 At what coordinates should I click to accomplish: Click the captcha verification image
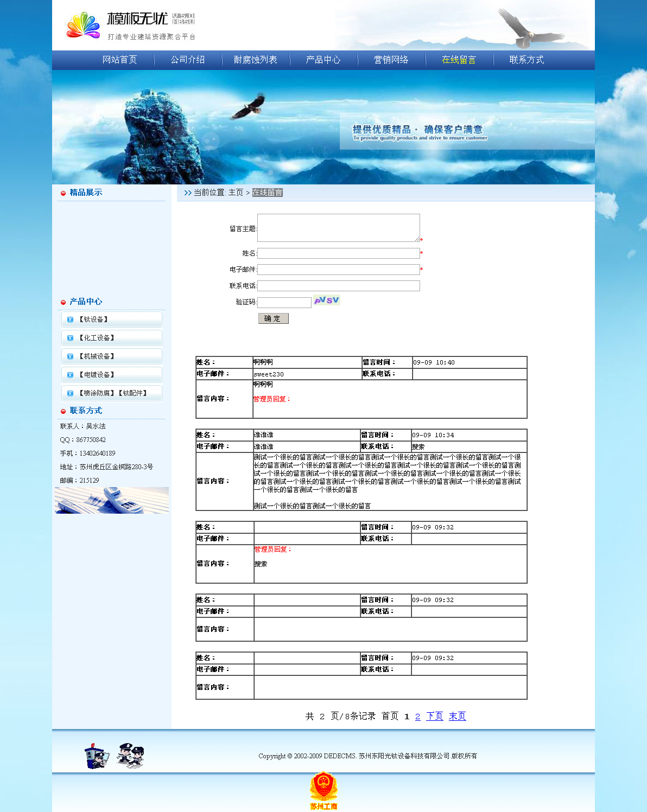click(327, 300)
